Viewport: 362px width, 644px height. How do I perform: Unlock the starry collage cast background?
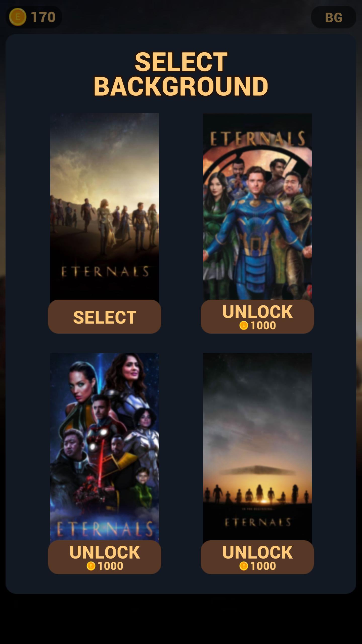pos(105,557)
